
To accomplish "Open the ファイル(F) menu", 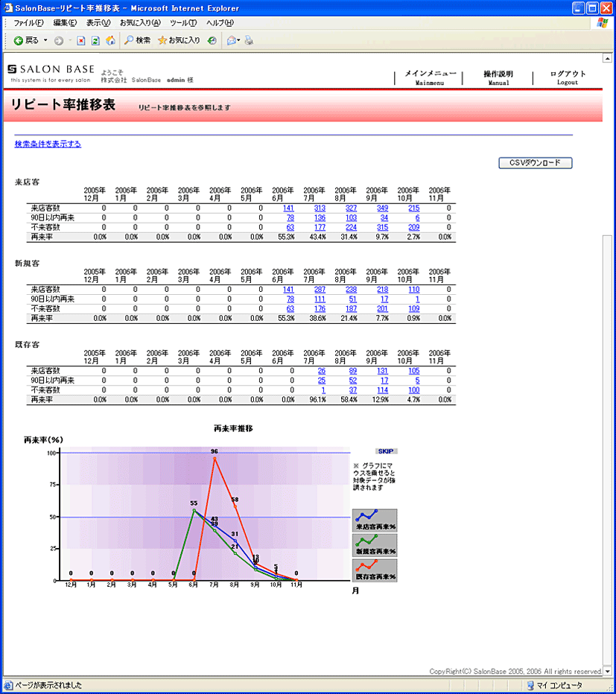I will coord(28,22).
